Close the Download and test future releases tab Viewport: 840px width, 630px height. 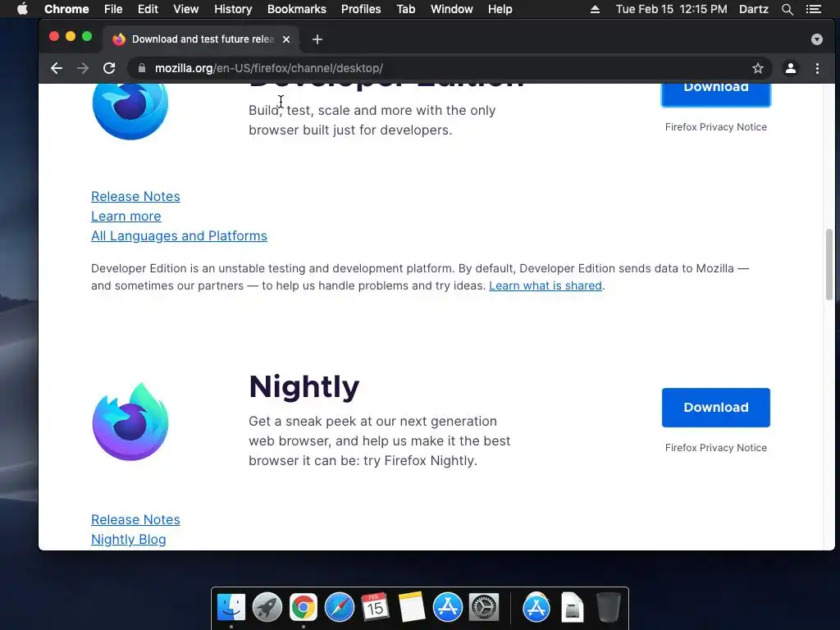[286, 39]
